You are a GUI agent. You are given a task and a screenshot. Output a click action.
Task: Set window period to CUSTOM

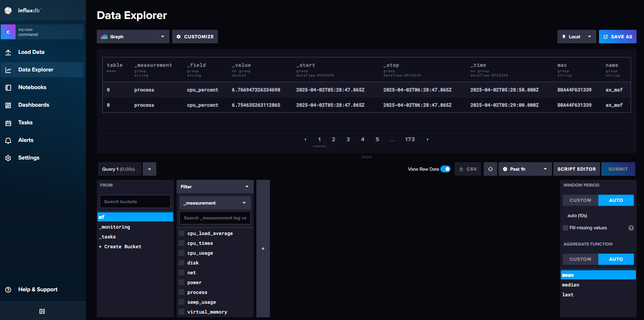pos(580,200)
